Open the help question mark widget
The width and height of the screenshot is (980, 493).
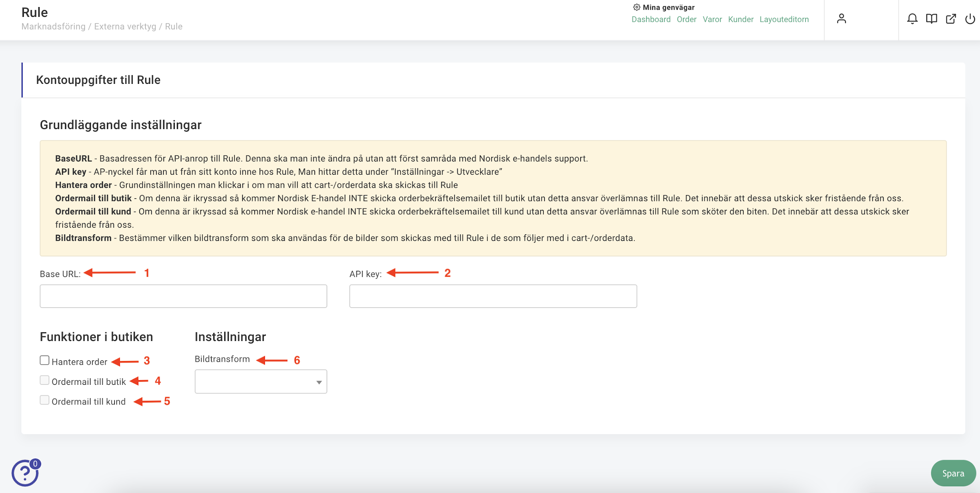[x=25, y=473]
